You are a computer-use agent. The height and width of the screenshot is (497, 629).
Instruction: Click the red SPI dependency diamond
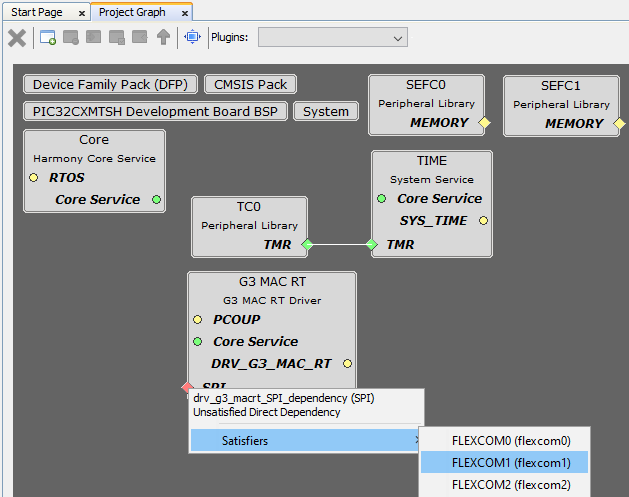pos(187,387)
